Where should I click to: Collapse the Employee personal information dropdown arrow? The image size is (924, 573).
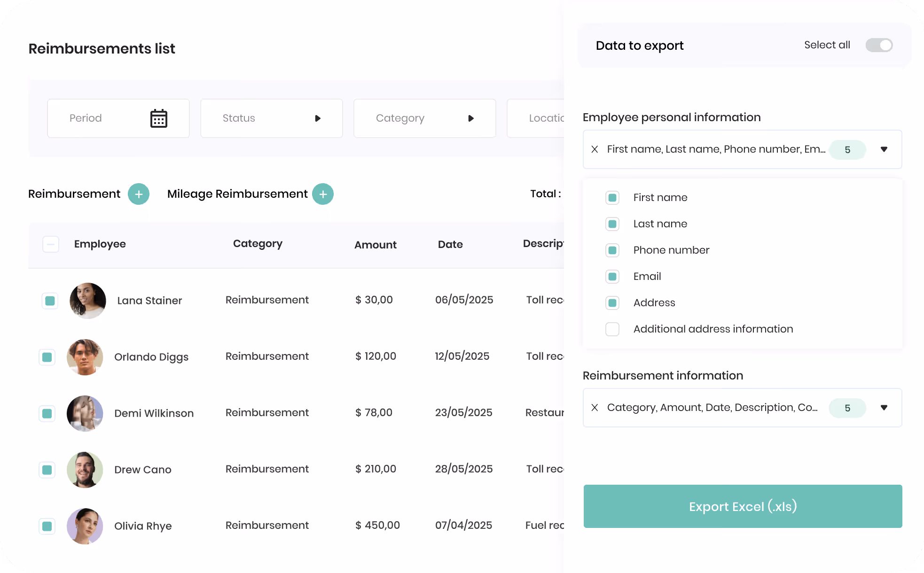(884, 149)
